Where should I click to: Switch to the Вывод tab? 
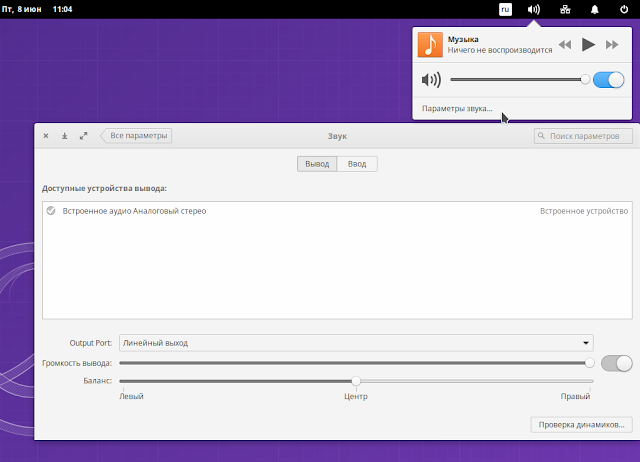(x=317, y=164)
